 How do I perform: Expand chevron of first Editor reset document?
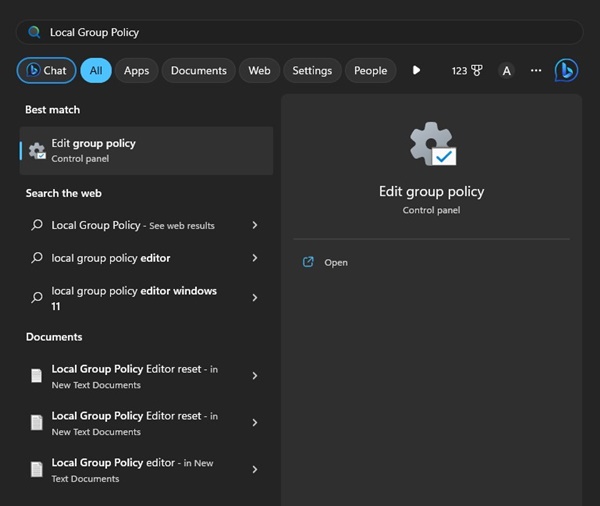coord(255,376)
